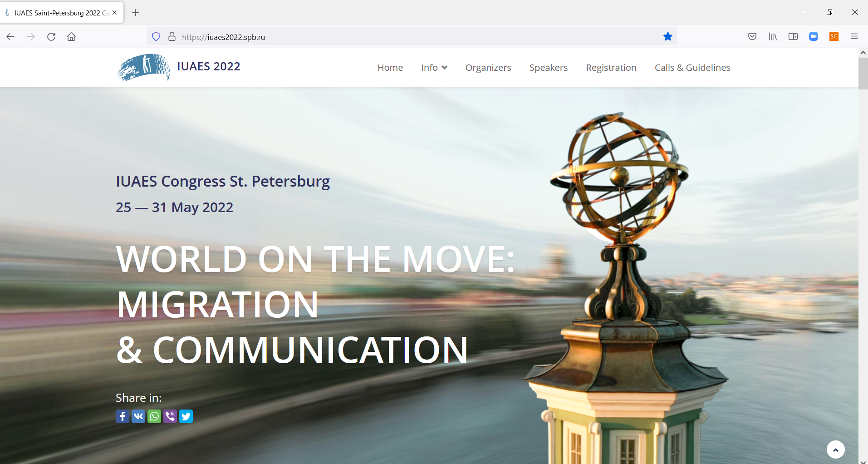Viewport: 868px width, 464px height.
Task: Expand the Info dropdown menu
Action: 434,68
